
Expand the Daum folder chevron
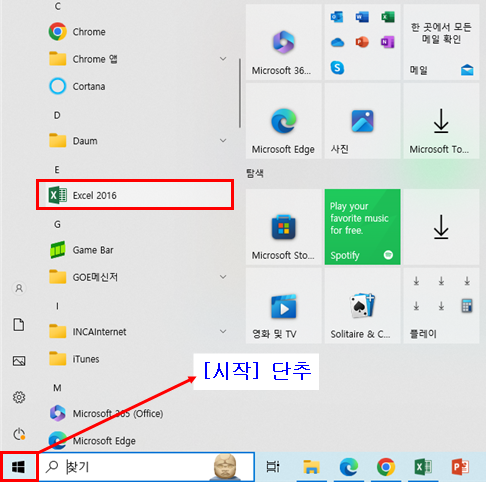[x=223, y=141]
